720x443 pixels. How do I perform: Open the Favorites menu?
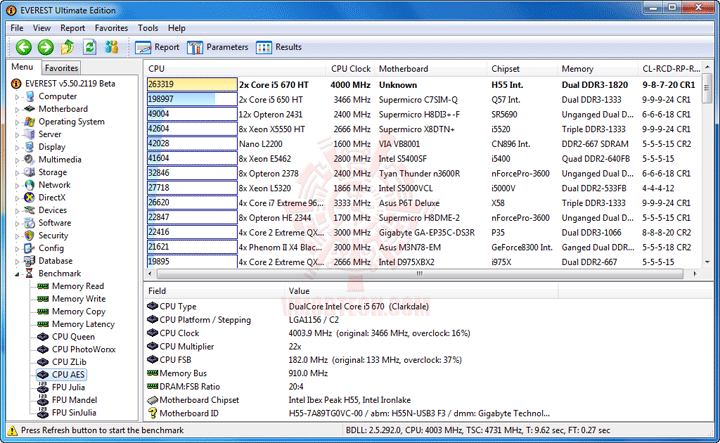(x=111, y=28)
